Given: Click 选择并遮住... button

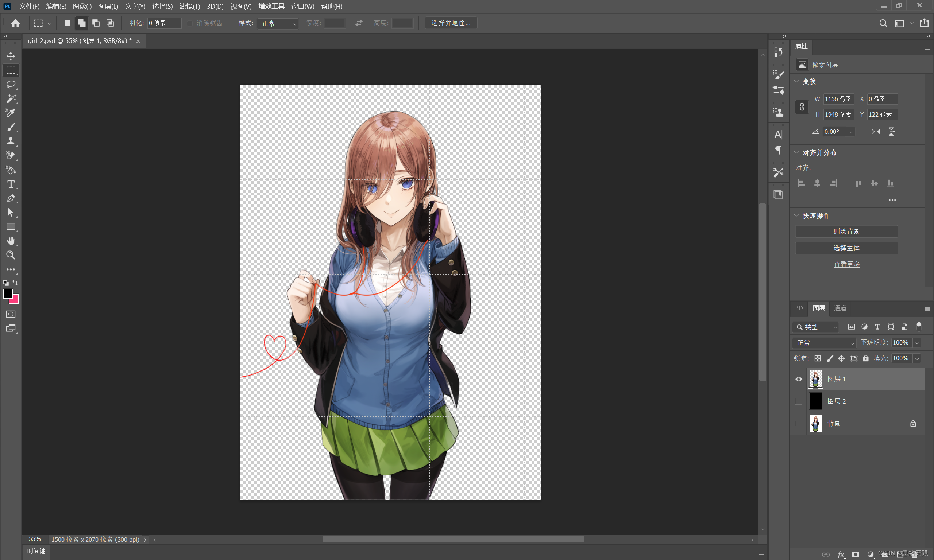Looking at the screenshot, I should 451,23.
